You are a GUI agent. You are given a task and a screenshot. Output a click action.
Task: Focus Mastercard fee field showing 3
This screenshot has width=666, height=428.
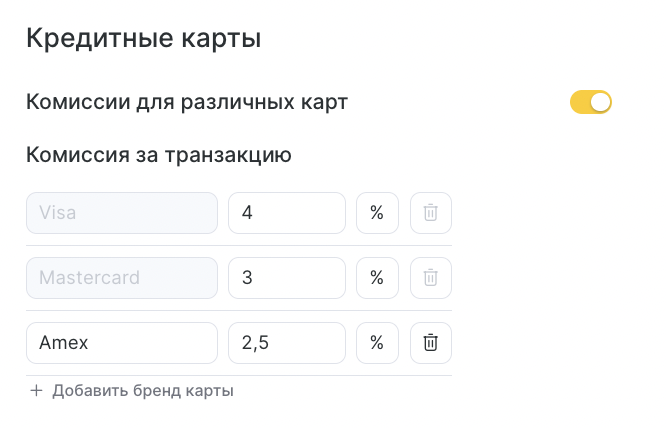click(x=287, y=278)
